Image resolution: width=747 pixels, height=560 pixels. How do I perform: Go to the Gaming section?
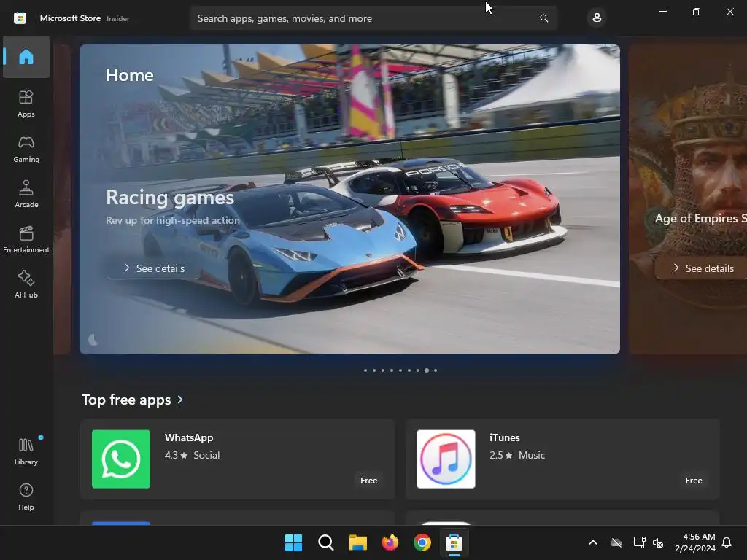pos(26,149)
